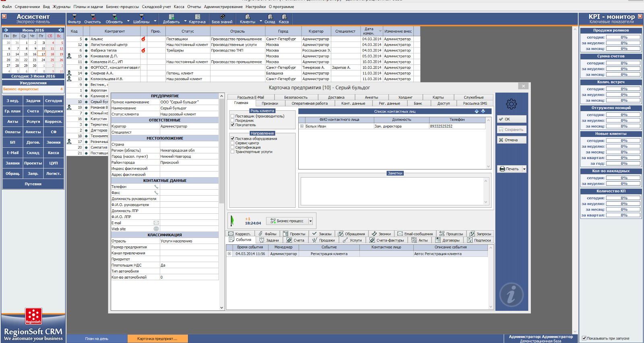
Task: Open Клиенты toolbar icon
Action: point(247,17)
